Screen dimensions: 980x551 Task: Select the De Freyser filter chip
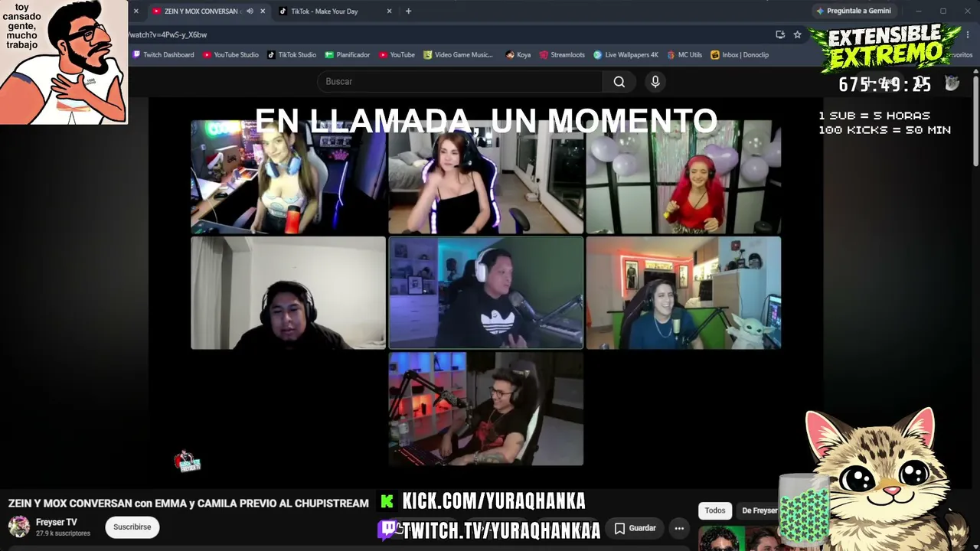click(759, 510)
